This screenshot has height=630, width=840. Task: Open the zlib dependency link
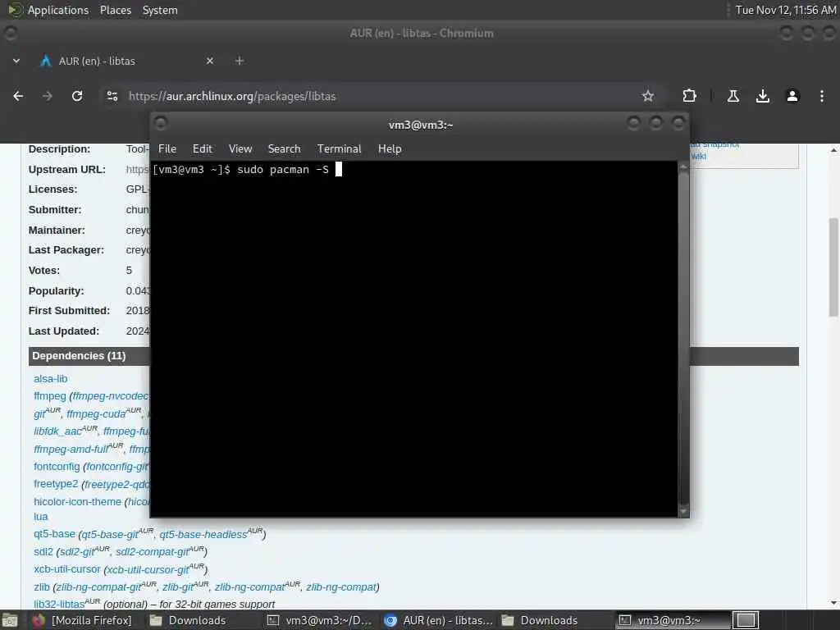(41, 587)
